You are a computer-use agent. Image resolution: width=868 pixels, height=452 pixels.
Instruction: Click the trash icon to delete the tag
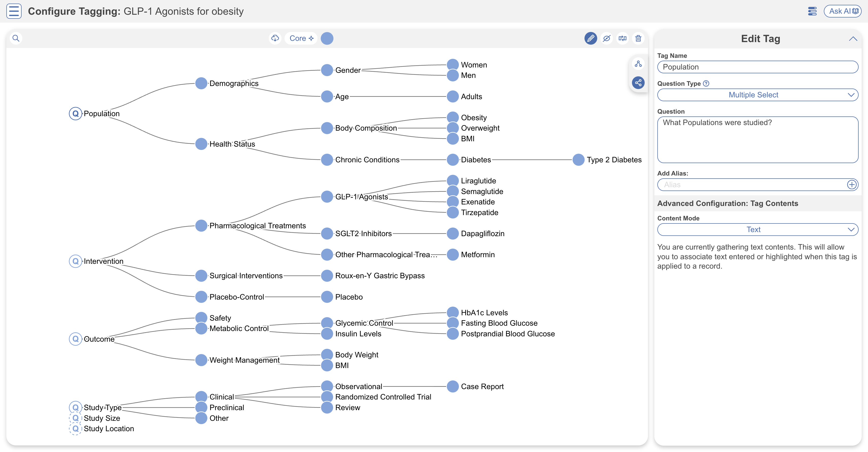639,38
